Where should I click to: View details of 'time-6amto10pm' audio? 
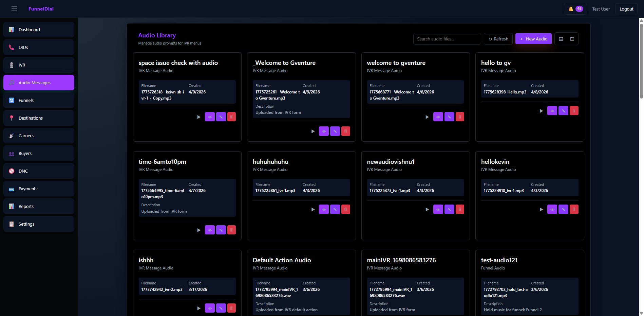(x=210, y=230)
